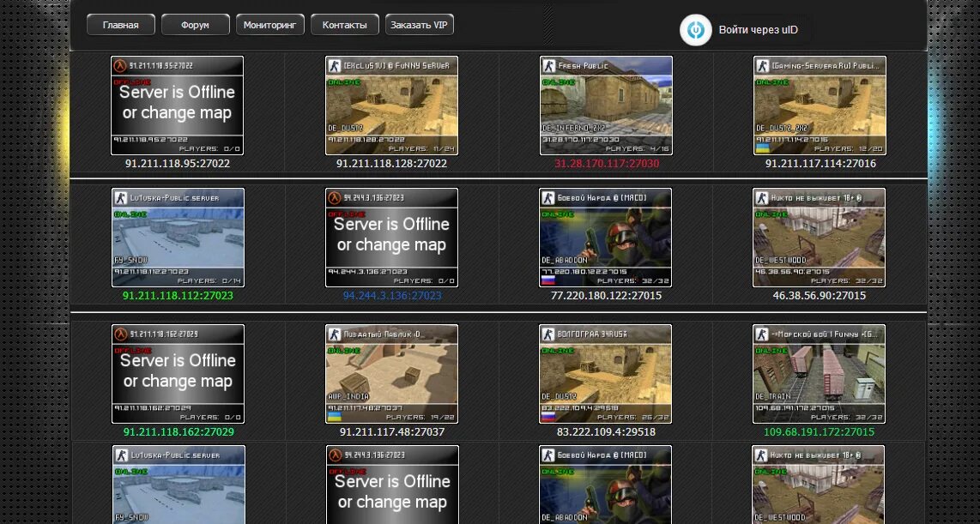
Task: Open Пузатый Паблик AWP_INDIA map preview
Action: click(392, 373)
